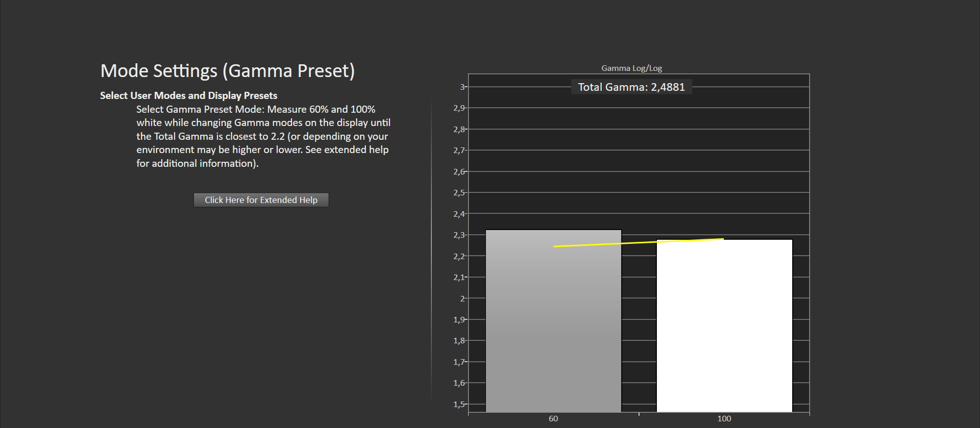Click the '3' y-axis label
This screenshot has height=428, width=980.
(x=462, y=87)
